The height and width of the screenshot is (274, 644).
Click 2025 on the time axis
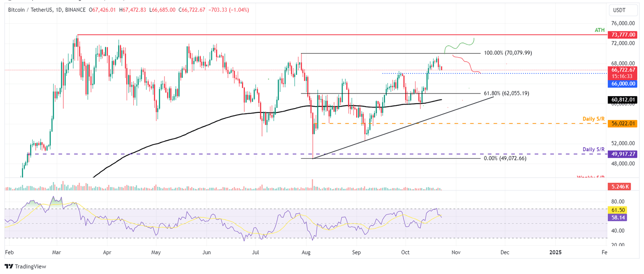coord(556,252)
